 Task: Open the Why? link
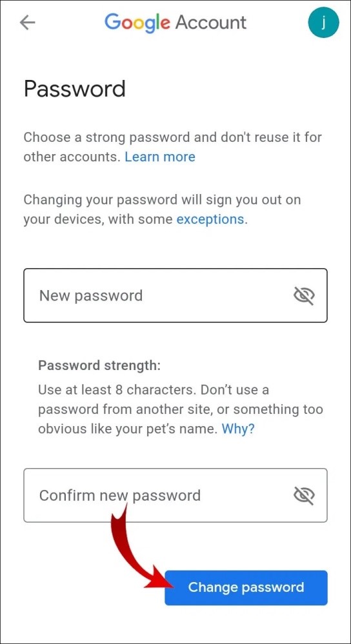point(238,429)
